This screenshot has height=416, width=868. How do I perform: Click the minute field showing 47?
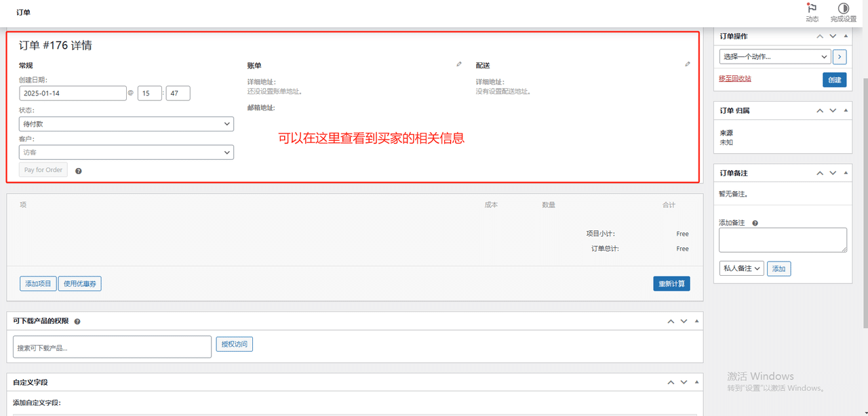(x=178, y=93)
